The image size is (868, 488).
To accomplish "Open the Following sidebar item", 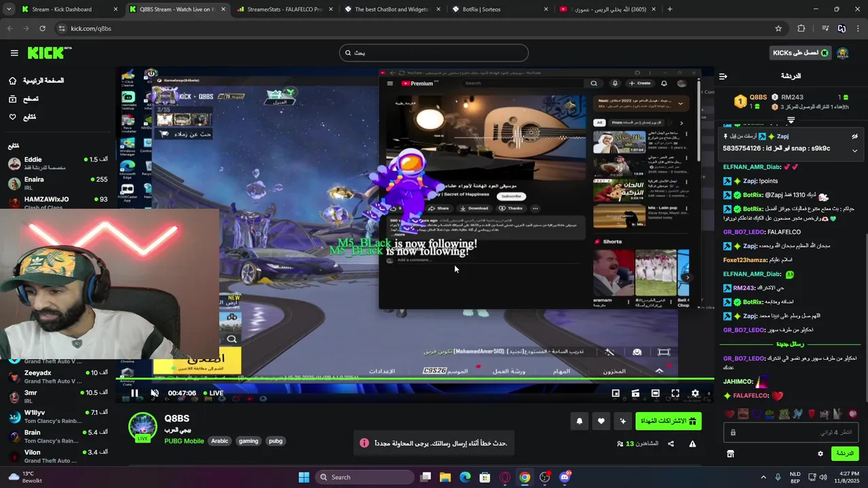I will coord(22,117).
